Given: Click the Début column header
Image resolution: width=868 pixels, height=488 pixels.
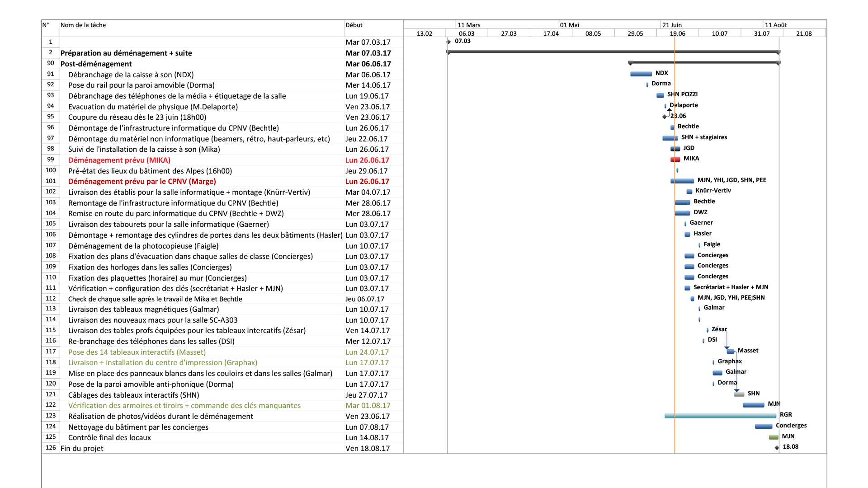Looking at the screenshot, I should pos(354,25).
